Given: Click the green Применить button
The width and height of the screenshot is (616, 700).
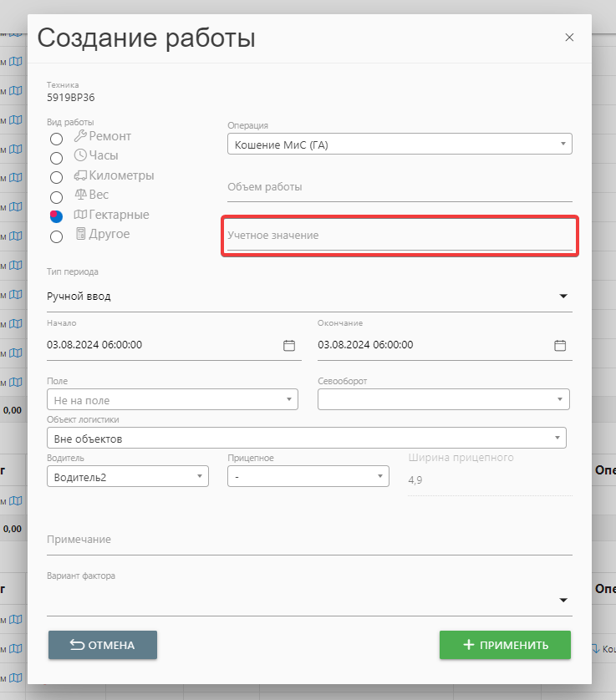Looking at the screenshot, I should 505,645.
